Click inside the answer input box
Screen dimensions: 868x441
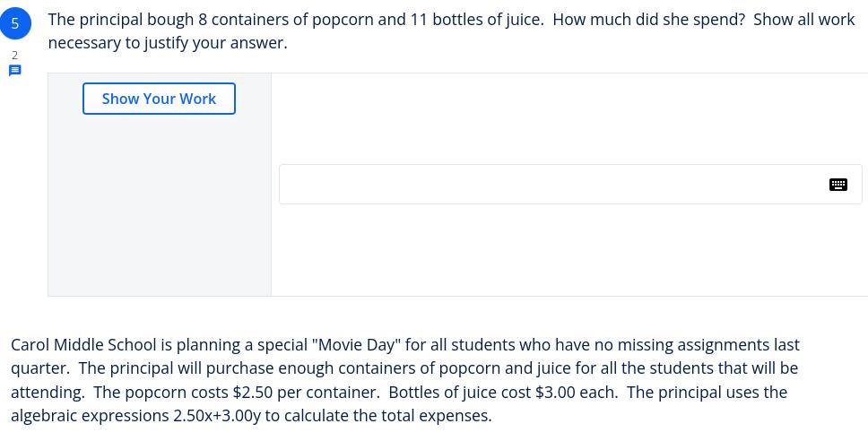547,185
